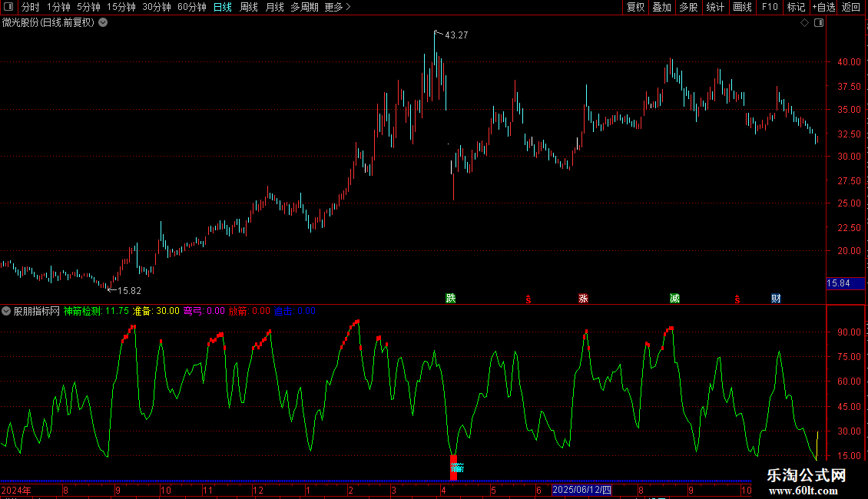
Task: Open the 多周期 multi-period view
Action: [304, 7]
